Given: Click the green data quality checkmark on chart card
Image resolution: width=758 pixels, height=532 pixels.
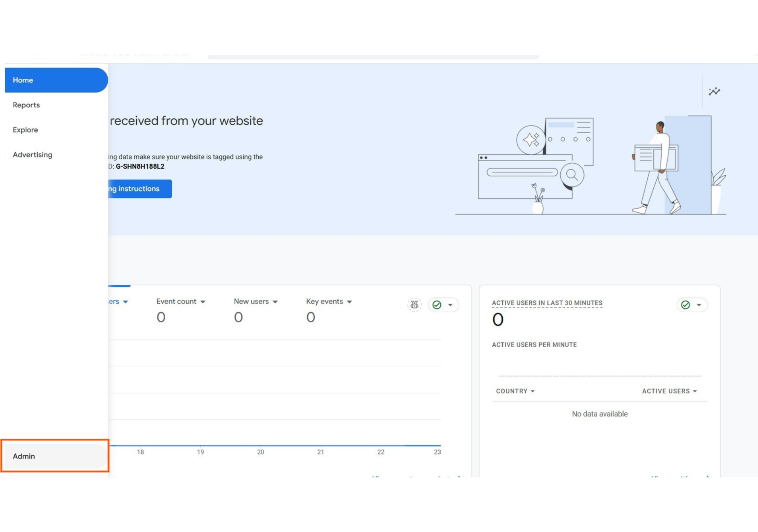Looking at the screenshot, I should click(437, 305).
